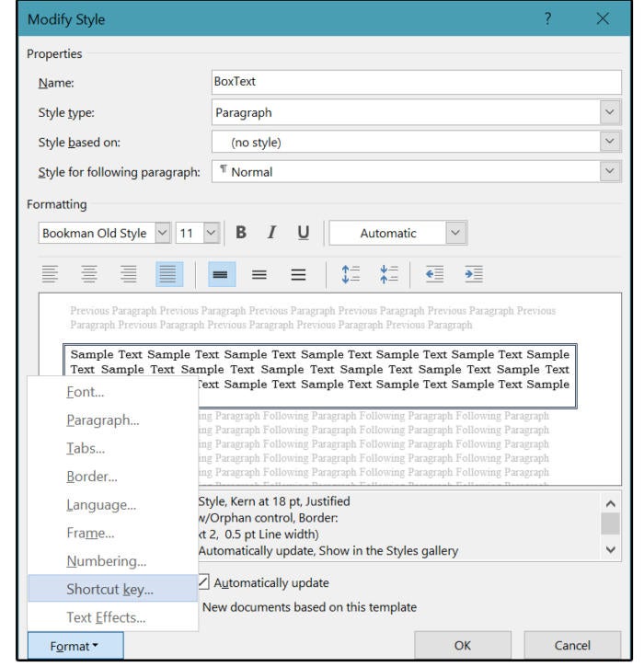This screenshot has height=667, width=644.
Task: Open Style type dropdown
Action: click(610, 112)
